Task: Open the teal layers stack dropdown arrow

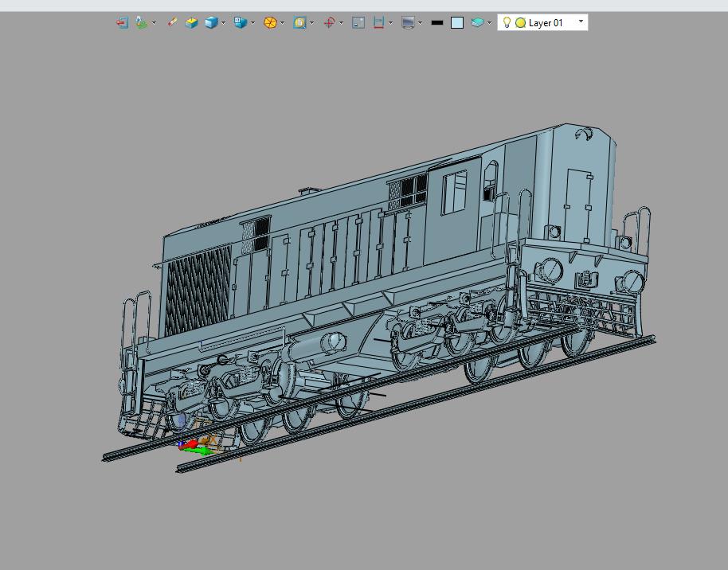Action: (x=489, y=23)
